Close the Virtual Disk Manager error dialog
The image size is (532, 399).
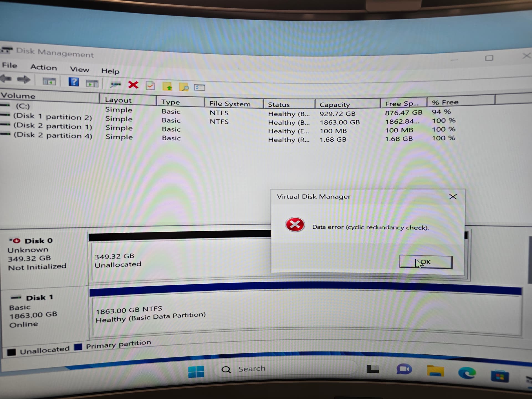point(453,197)
